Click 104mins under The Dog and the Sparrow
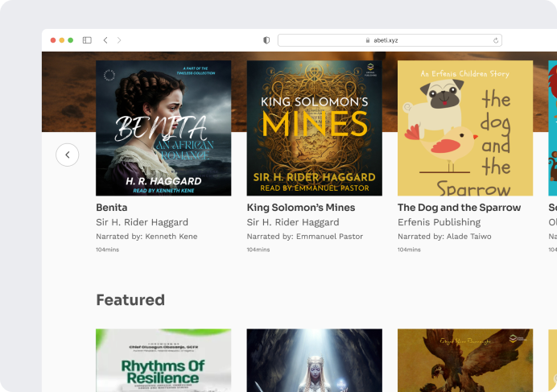Screen dimensions: 557x392 pyautogui.click(x=409, y=250)
